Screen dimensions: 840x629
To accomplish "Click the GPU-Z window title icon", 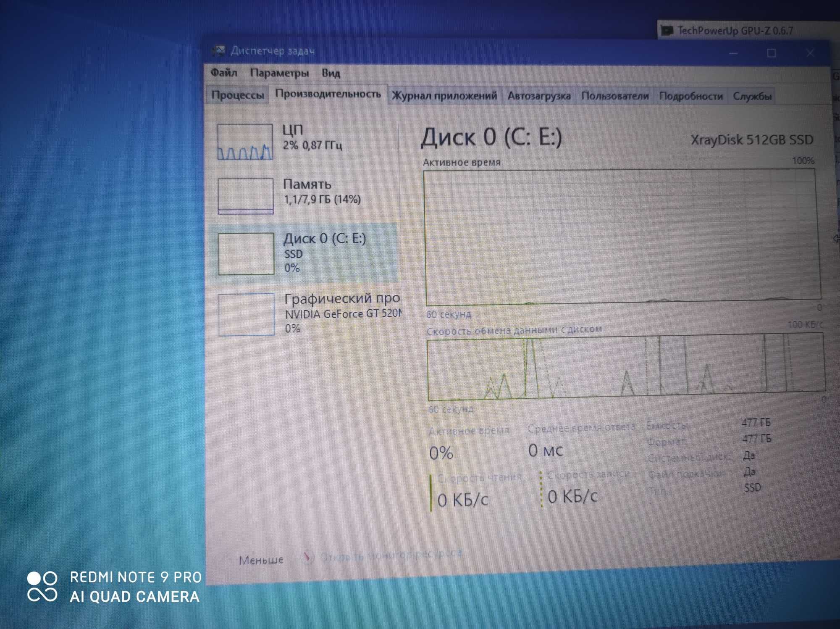I will (x=667, y=31).
